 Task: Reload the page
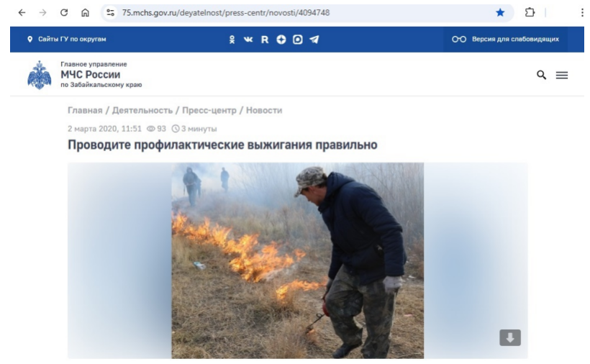[x=64, y=12]
